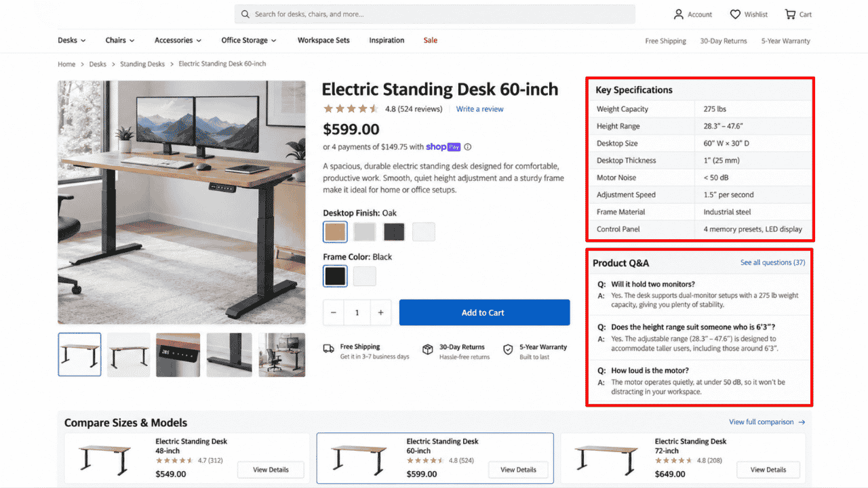Click the 30-Day Returns header link

point(724,41)
